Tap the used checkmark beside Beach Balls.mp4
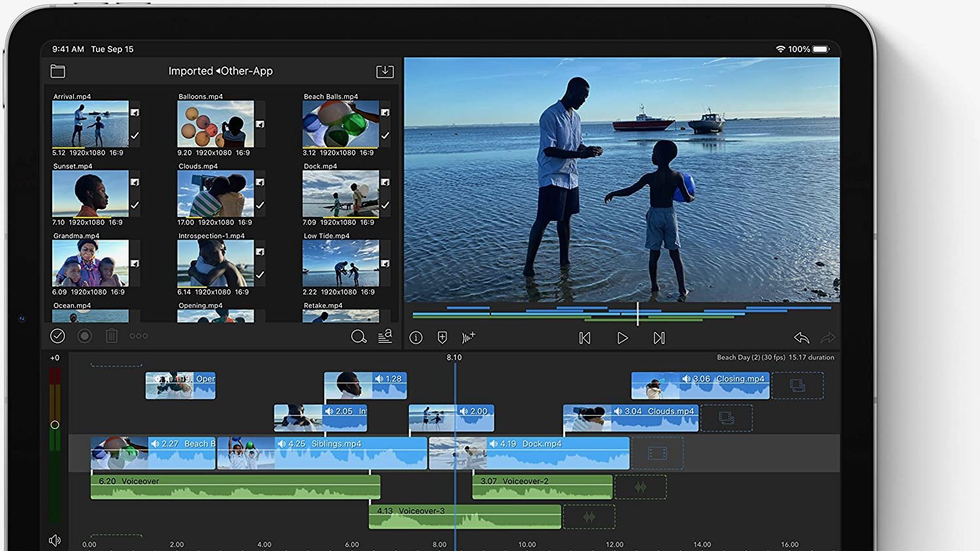Screen dimensions: 980x551 coord(385,136)
